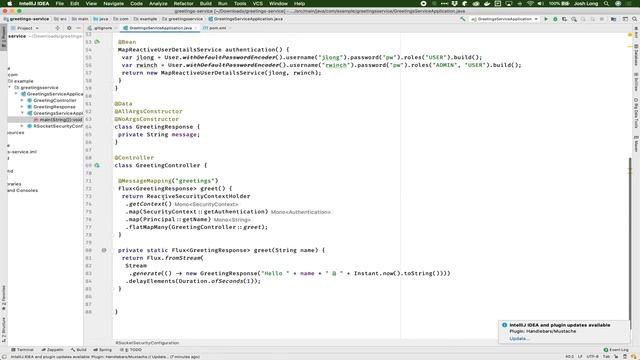Open the run configuration dropdown
The height and width of the screenshot is (360, 640).
(504, 19)
